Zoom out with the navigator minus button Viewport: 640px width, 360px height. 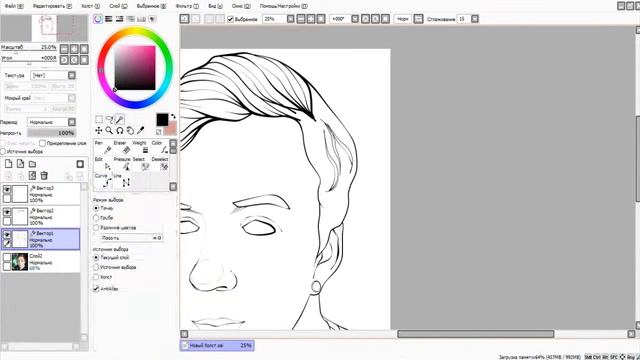click(64, 49)
